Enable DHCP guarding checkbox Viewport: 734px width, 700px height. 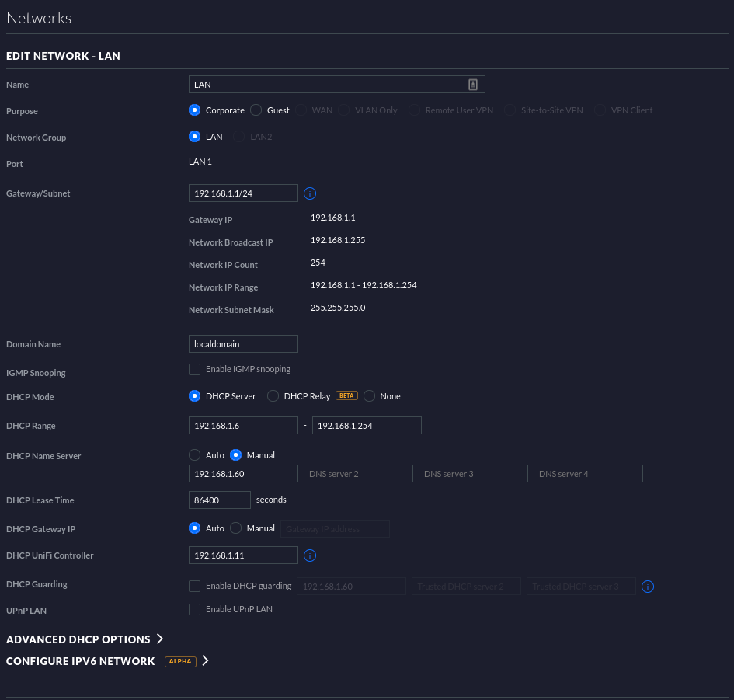(x=195, y=586)
